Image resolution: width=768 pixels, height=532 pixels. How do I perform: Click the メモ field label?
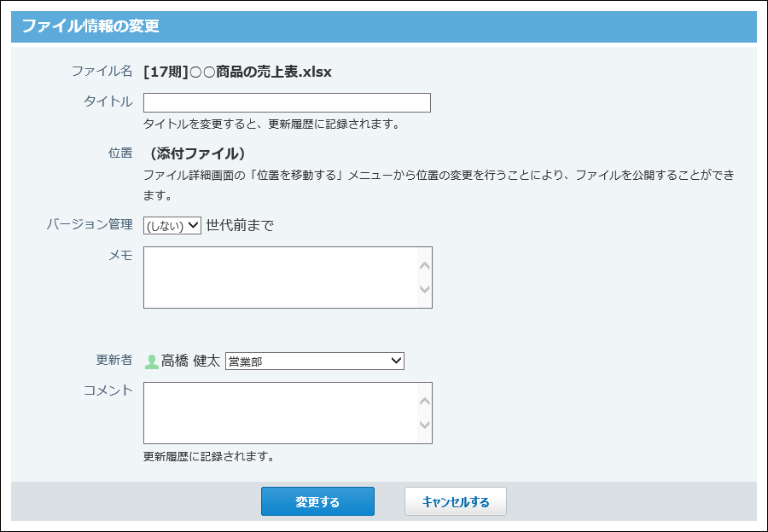[120, 255]
